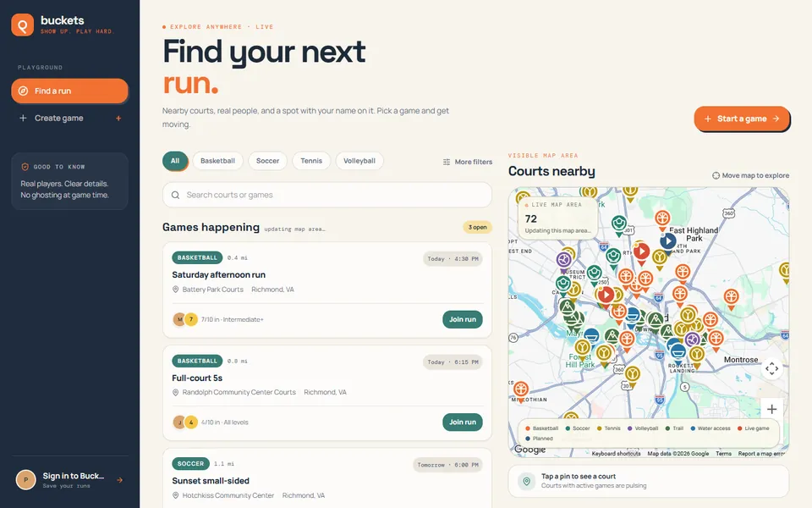Filter games by Tennis chip

[x=311, y=161]
